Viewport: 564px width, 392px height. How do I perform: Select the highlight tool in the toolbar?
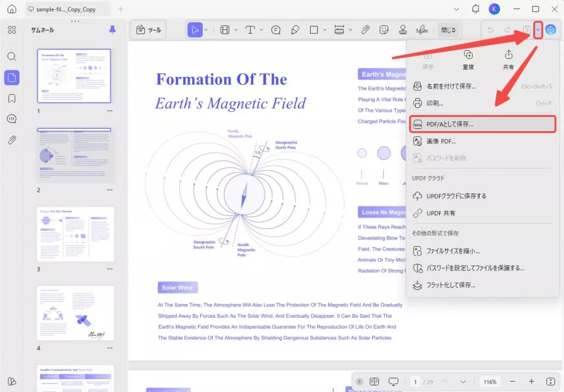(225, 30)
